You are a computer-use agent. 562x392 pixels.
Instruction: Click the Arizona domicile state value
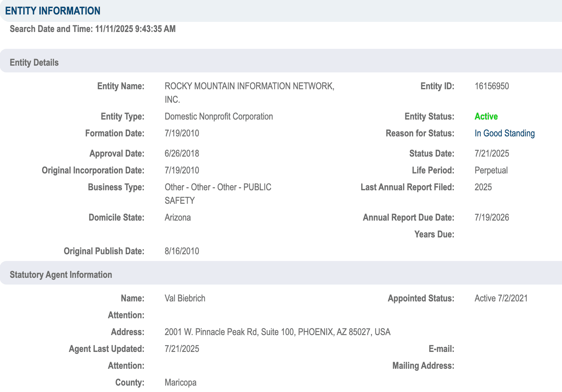178,218
